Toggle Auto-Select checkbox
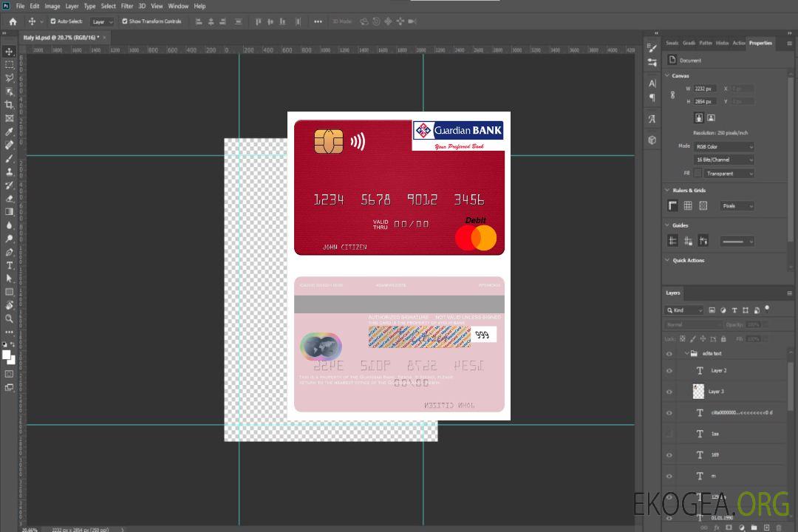798x532 pixels. [x=53, y=21]
